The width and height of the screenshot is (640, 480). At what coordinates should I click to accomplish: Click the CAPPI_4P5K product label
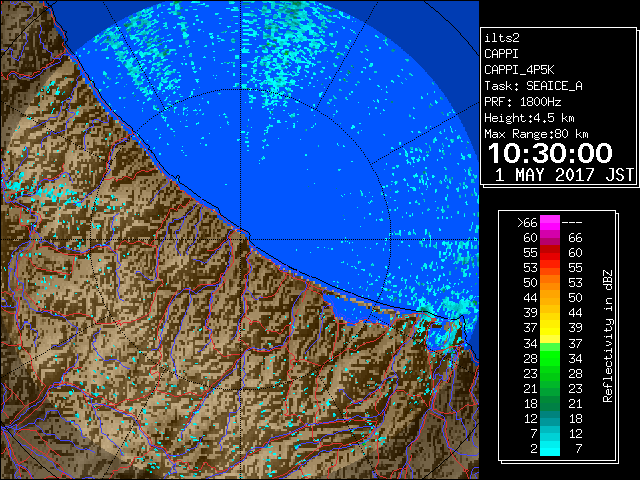519,70
